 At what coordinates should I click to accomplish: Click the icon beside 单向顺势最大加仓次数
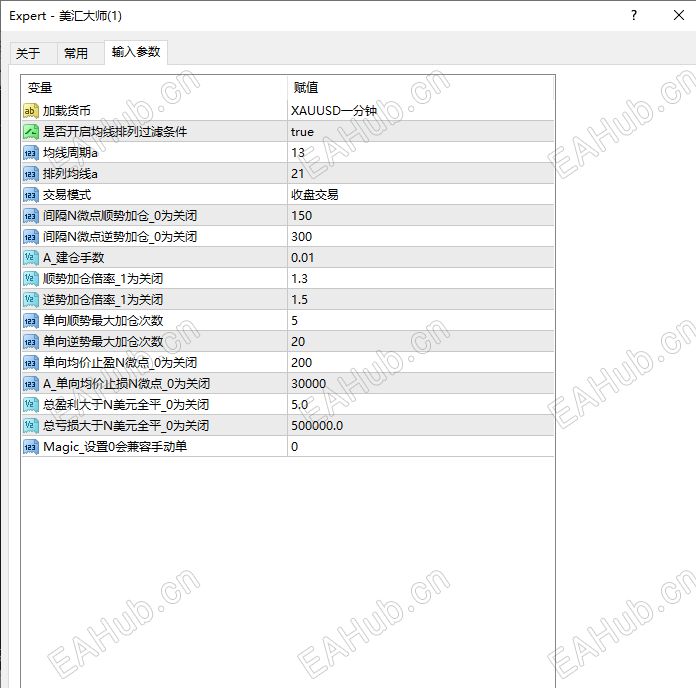tap(31, 320)
